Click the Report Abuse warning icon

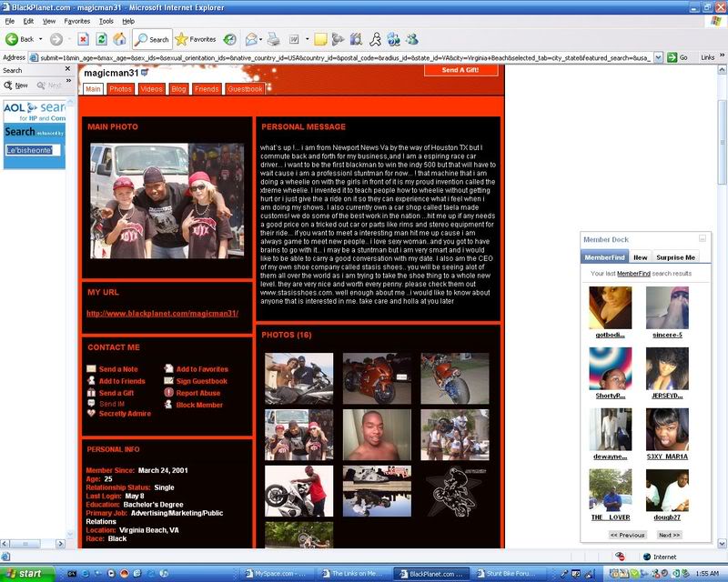point(167,393)
